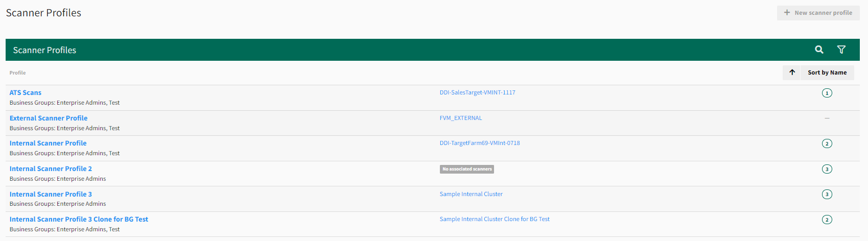This screenshot has height=241, width=868.
Task: Open ATS Scans profile
Action: click(x=26, y=92)
